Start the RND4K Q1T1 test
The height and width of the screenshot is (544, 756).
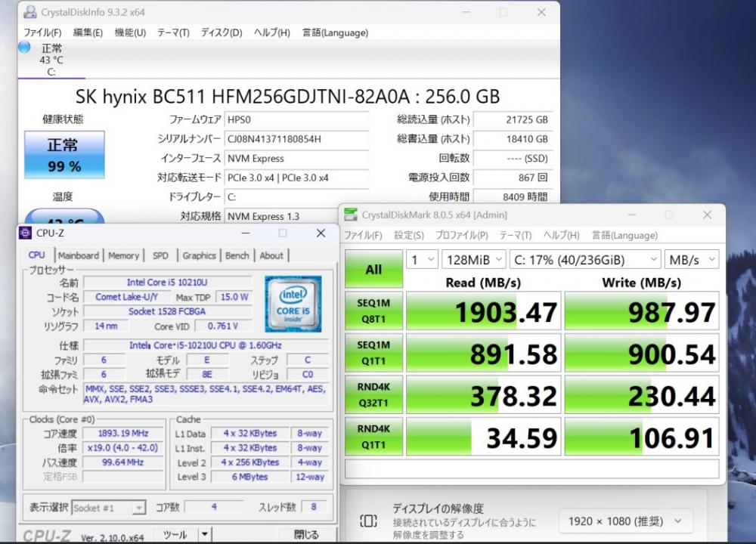pos(373,437)
